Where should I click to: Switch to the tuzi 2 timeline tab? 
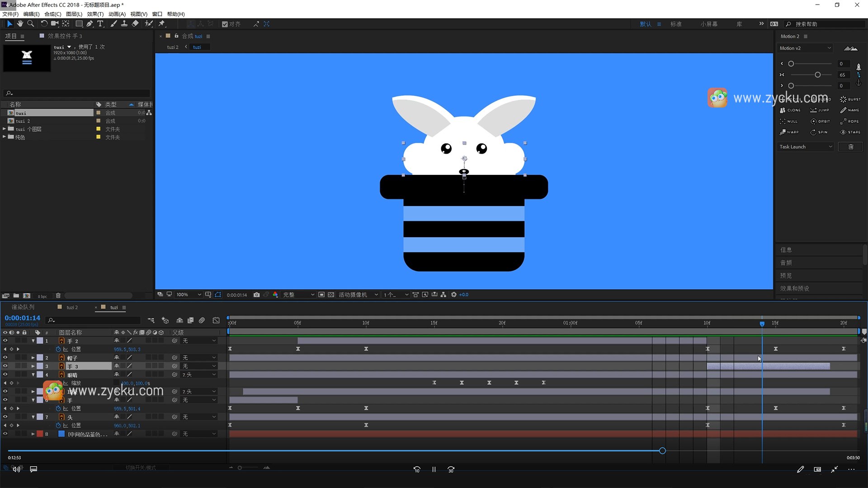72,307
